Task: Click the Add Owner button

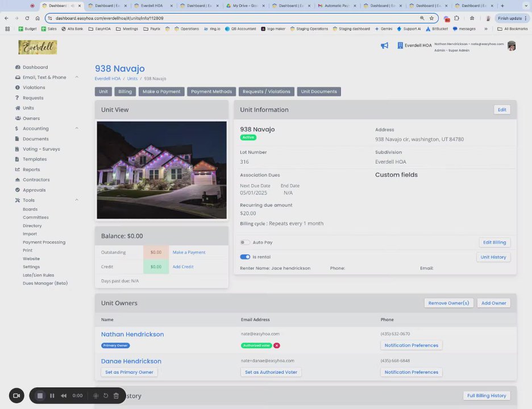Action: pyautogui.click(x=494, y=303)
